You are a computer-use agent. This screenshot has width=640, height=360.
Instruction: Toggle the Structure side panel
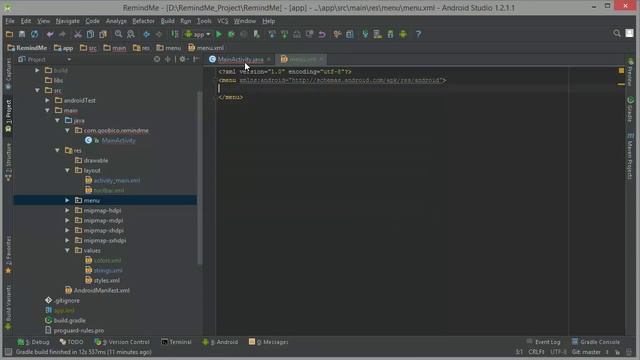[8, 162]
